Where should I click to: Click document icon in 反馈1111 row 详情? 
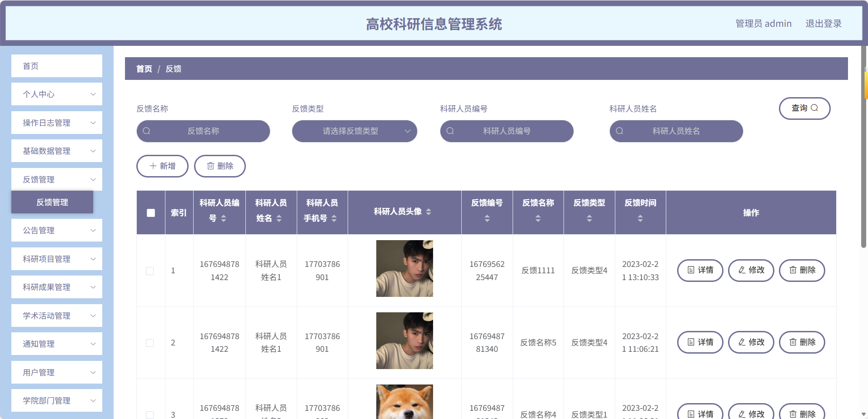(691, 270)
